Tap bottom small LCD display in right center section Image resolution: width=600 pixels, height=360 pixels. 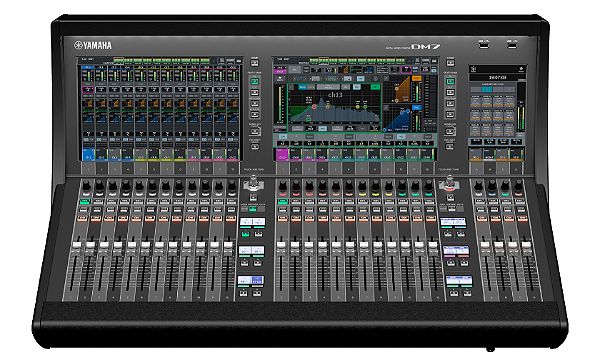pos(459,281)
